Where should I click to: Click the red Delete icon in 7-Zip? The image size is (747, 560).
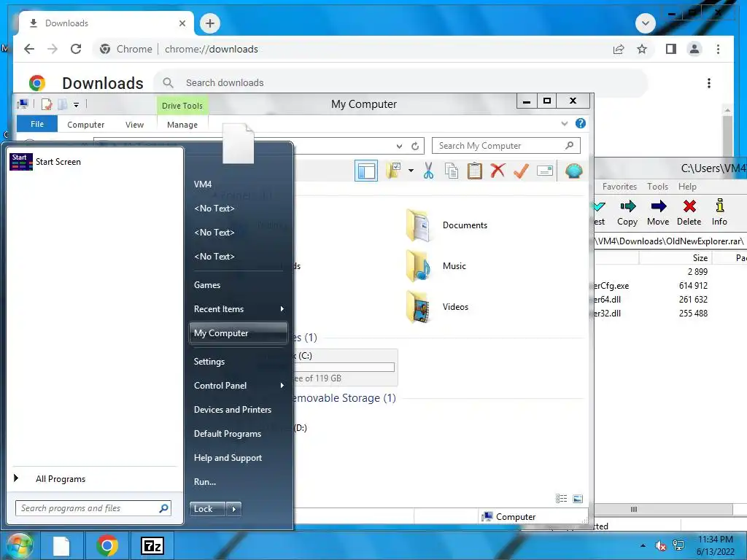pos(689,212)
